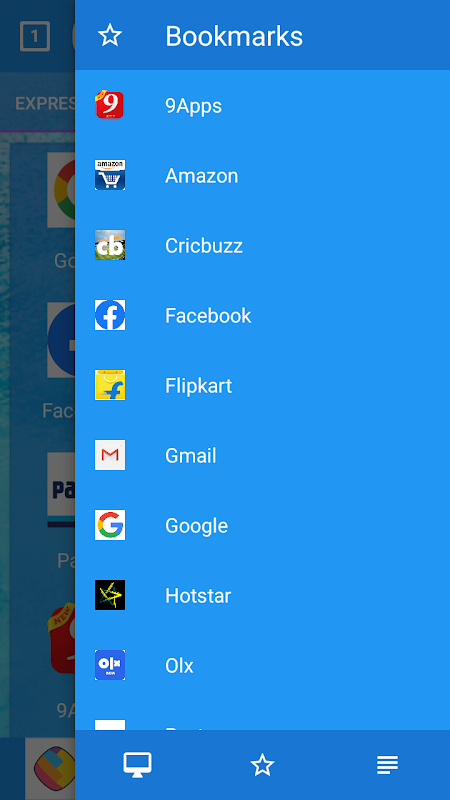This screenshot has height=800, width=450.
Task: Open the Amazon bookmark entry
Action: point(262,176)
